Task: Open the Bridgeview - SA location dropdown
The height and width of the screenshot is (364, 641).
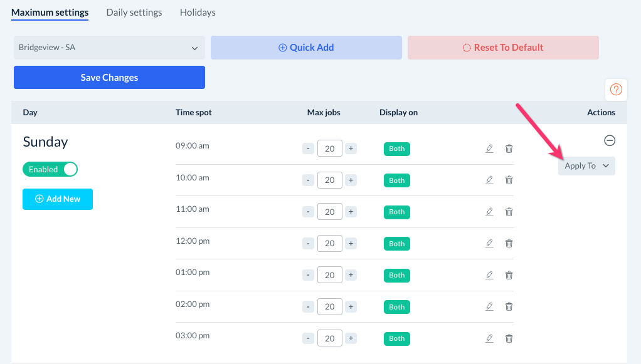Action: point(109,48)
